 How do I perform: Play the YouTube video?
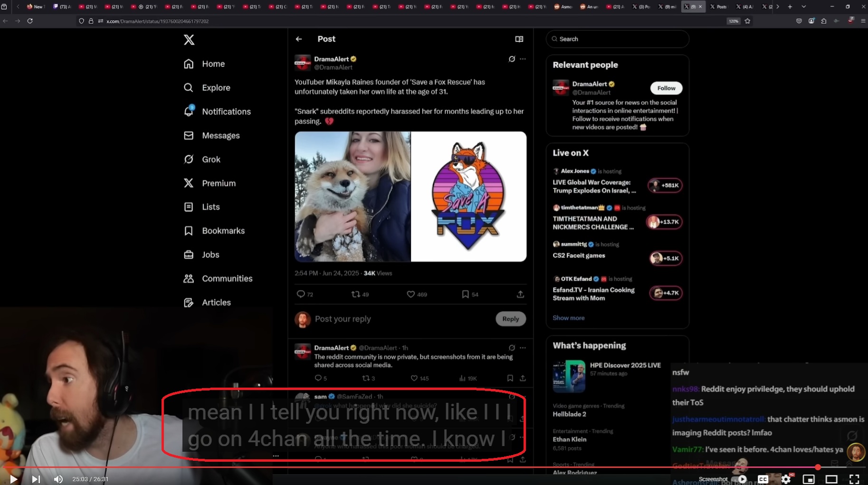click(13, 479)
